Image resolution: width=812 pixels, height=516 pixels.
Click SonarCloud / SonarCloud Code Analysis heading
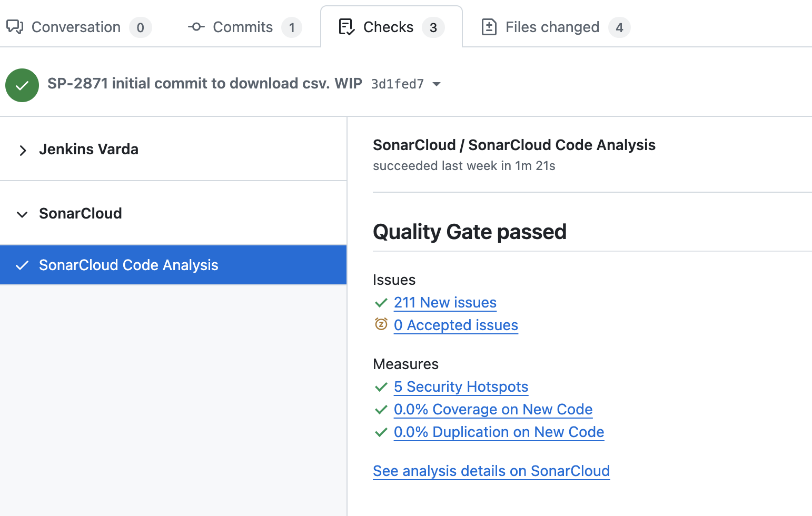(x=514, y=145)
